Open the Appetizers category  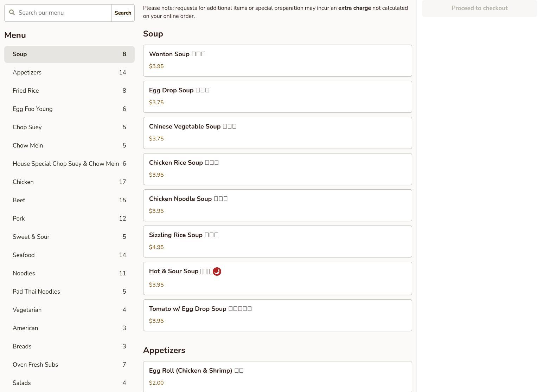tap(69, 73)
